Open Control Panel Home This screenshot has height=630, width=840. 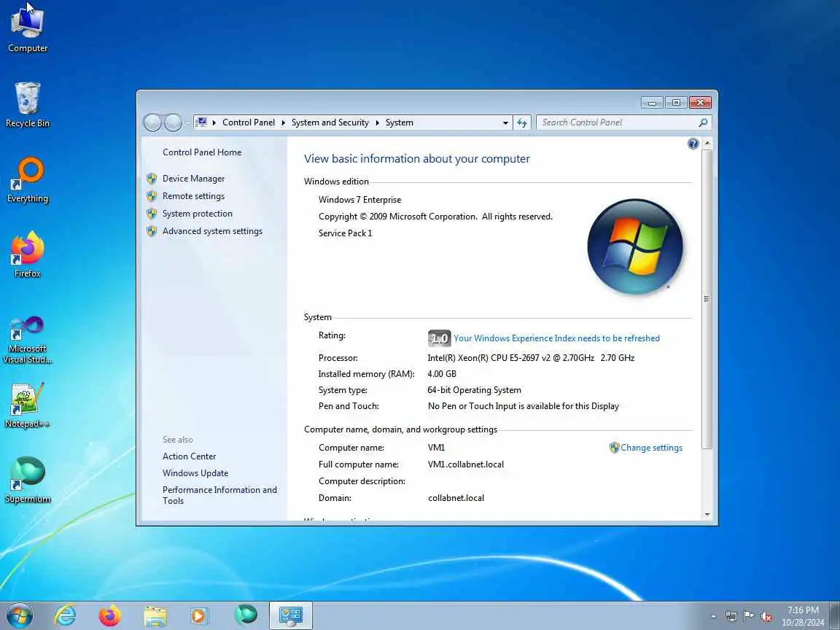[x=202, y=152]
